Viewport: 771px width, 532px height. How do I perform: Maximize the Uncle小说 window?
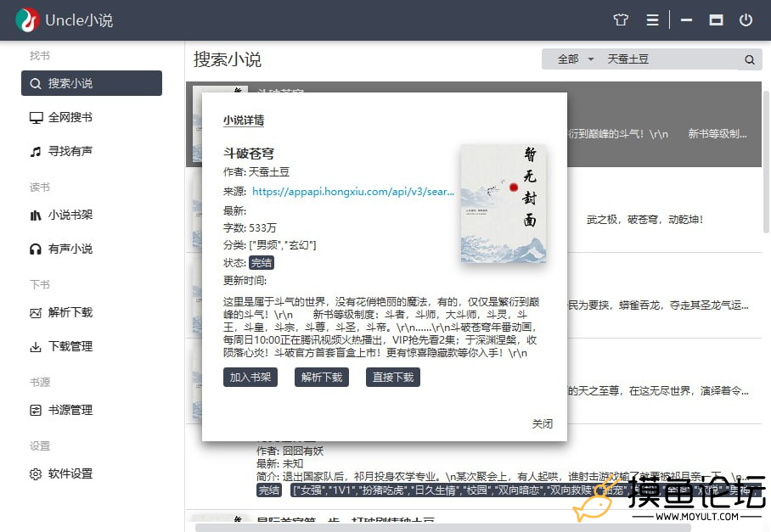716,20
